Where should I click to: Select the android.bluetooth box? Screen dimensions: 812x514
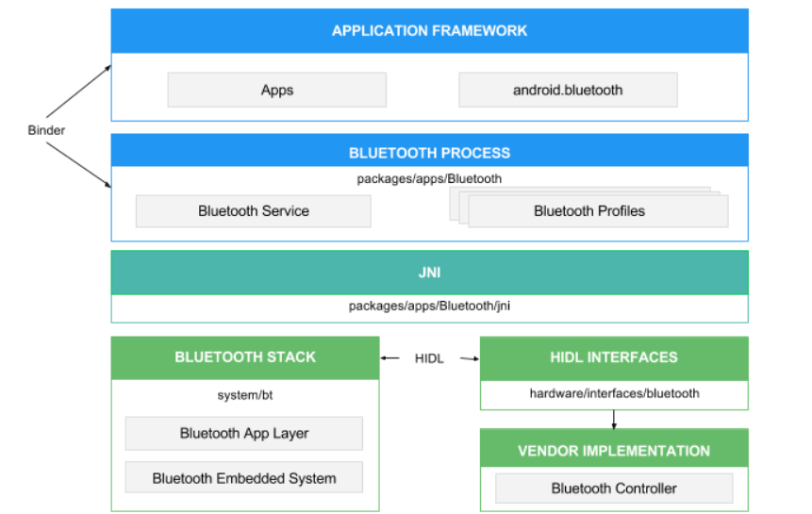(568, 90)
